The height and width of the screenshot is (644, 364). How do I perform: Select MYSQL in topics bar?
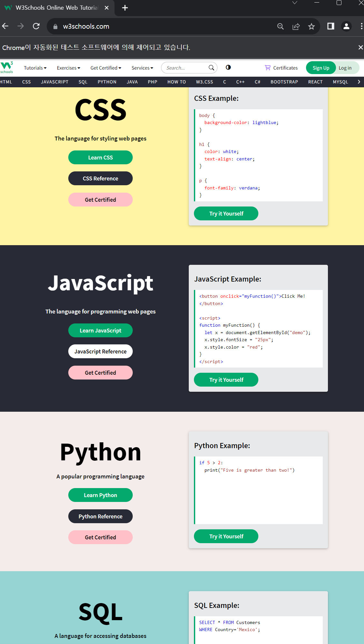[x=340, y=82]
